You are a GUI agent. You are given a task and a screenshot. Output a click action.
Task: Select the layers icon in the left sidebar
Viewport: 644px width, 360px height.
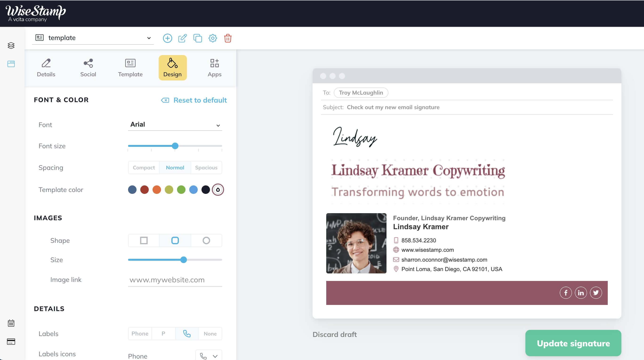point(11,46)
